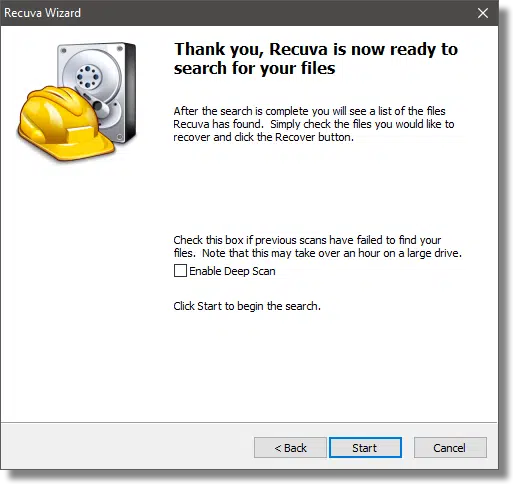Start the file search

365,448
